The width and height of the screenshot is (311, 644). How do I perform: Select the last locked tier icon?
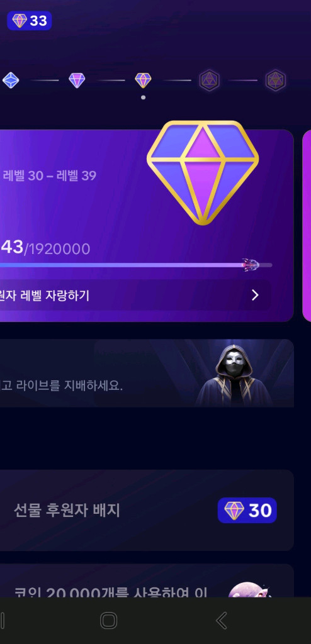tap(276, 80)
